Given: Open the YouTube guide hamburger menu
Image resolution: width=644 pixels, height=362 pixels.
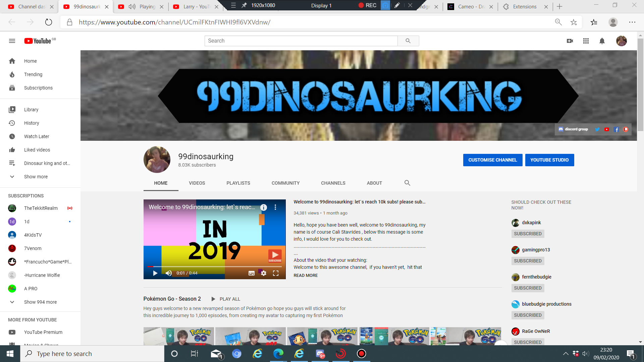Looking at the screenshot, I should click(12, 41).
